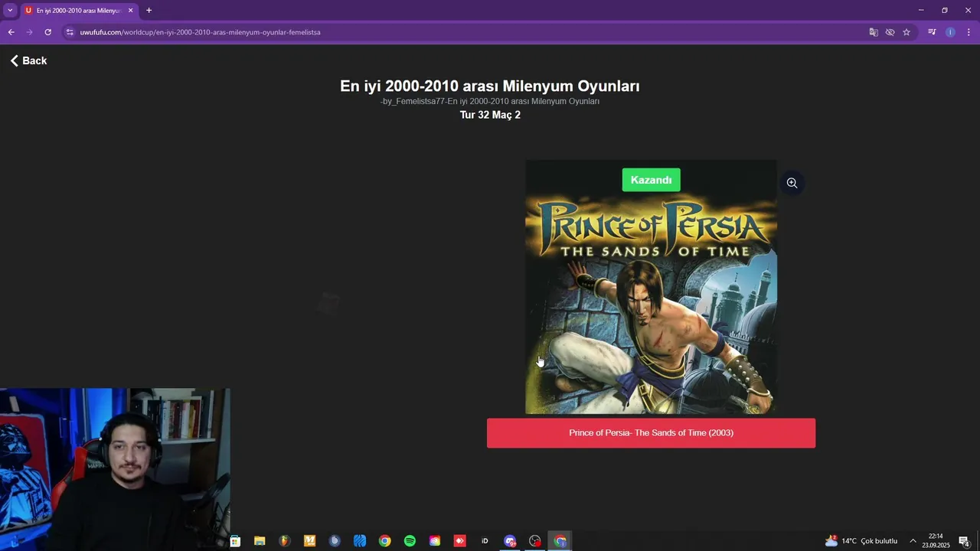Screen dimensions: 980x551
Task: Open the tab search dropdown arrow
Action: 10,10
